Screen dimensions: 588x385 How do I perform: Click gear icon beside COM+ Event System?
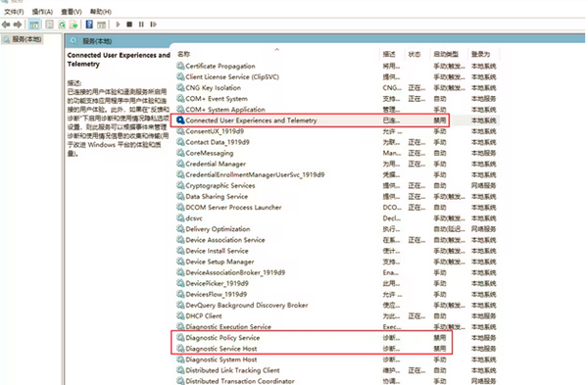click(x=180, y=99)
